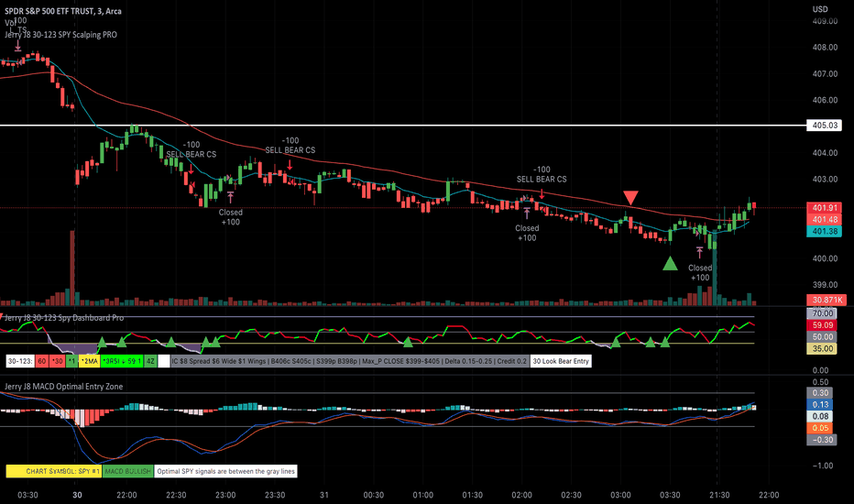Click the pink up arrow above last Closed +100
The width and height of the screenshot is (854, 504).
699,252
